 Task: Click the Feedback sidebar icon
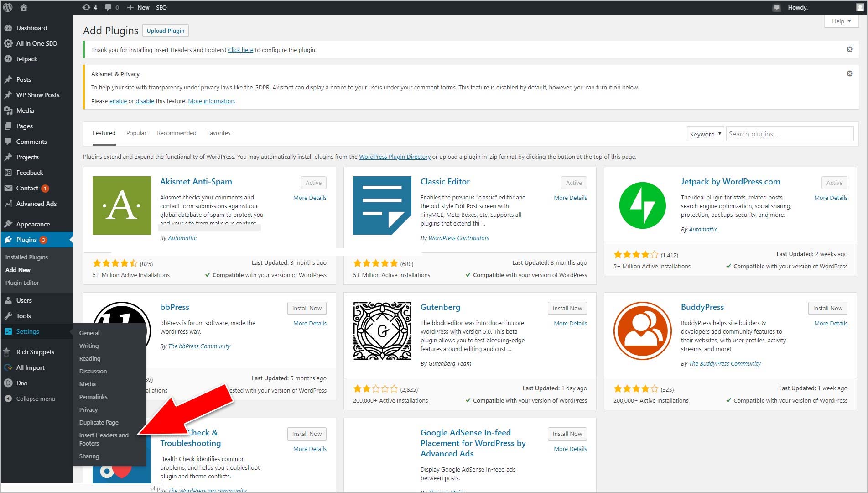(x=8, y=173)
